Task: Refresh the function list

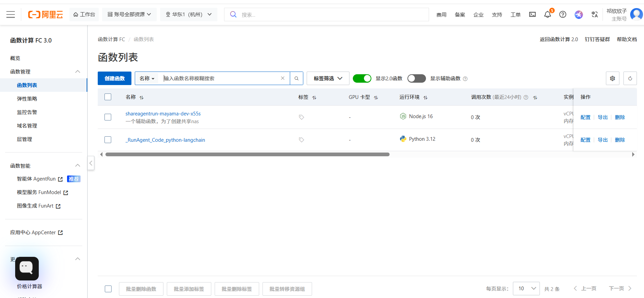Action: (x=630, y=78)
